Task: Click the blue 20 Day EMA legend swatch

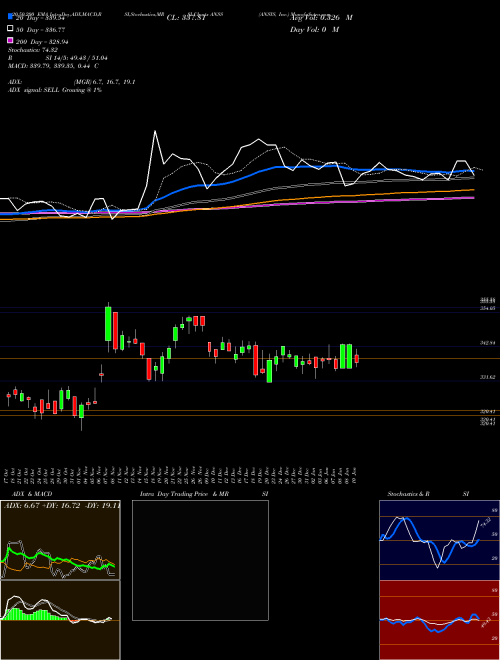Action: pyautogui.click(x=11, y=17)
